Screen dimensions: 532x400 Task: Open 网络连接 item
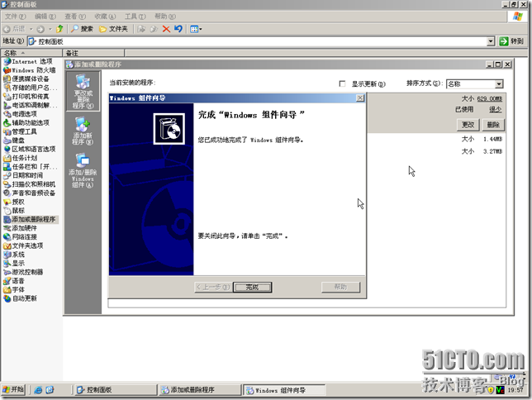coord(21,237)
